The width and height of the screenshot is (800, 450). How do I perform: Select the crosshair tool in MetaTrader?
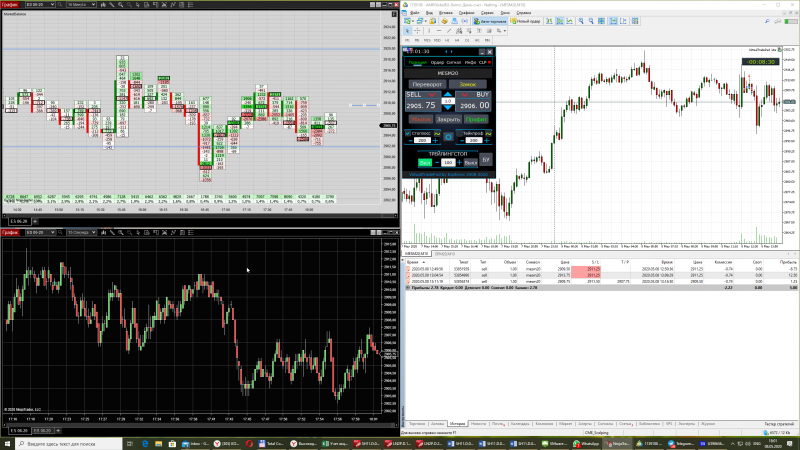click(417, 31)
